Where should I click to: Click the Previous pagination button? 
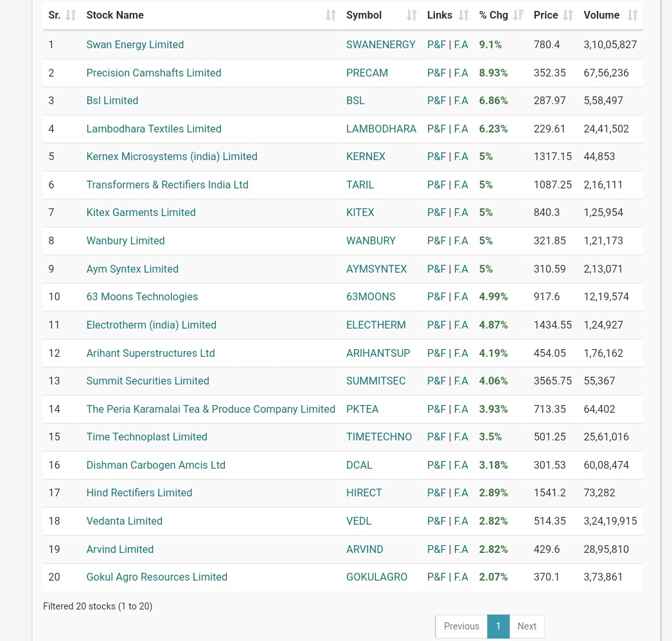coord(461,626)
